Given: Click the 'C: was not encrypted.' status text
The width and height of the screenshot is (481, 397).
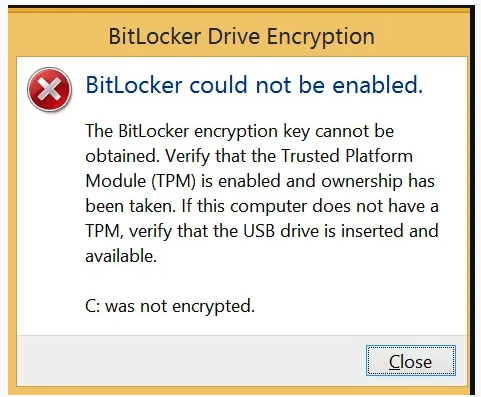Looking at the screenshot, I should (x=170, y=306).
